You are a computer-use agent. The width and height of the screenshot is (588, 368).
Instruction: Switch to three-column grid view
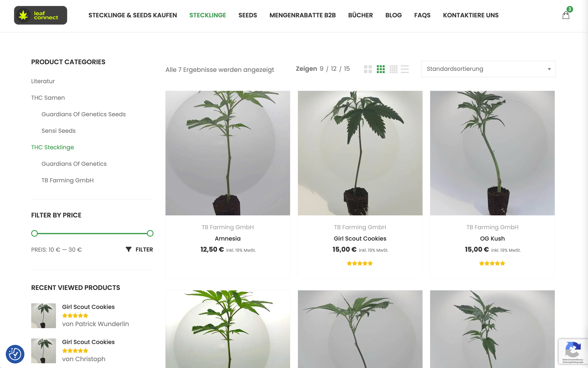(381, 69)
